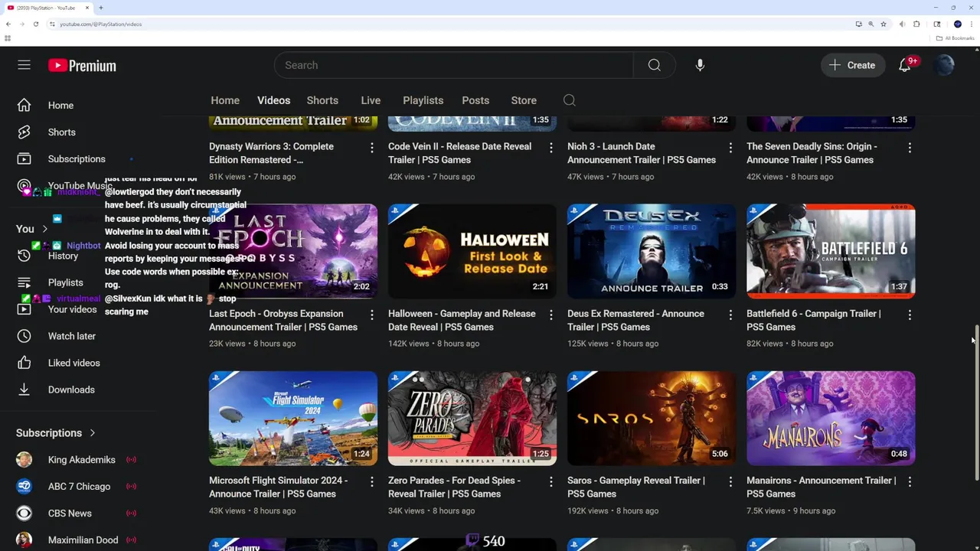
Task: Open the Store tab
Action: [524, 100]
